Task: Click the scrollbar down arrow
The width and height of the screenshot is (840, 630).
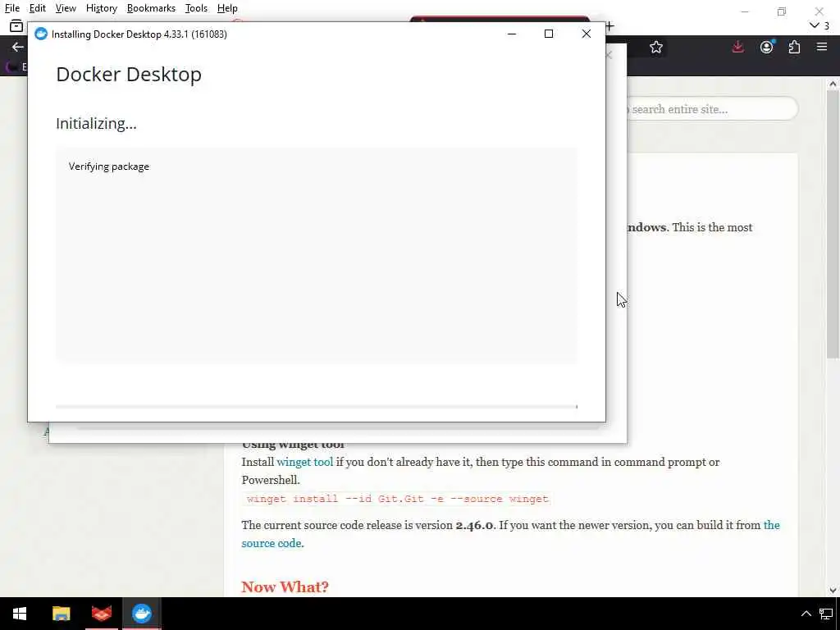Action: 833,591
